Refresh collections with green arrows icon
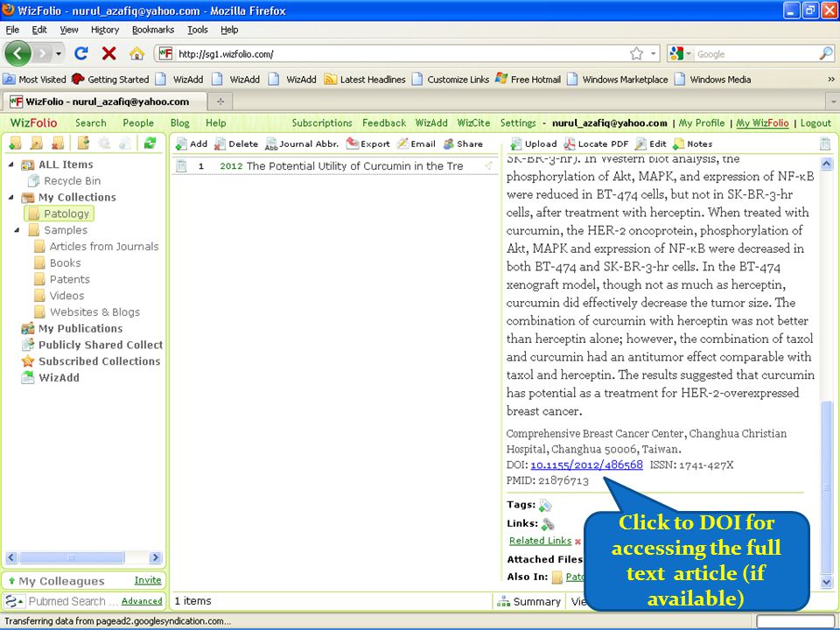This screenshot has width=840, height=630. point(150,143)
